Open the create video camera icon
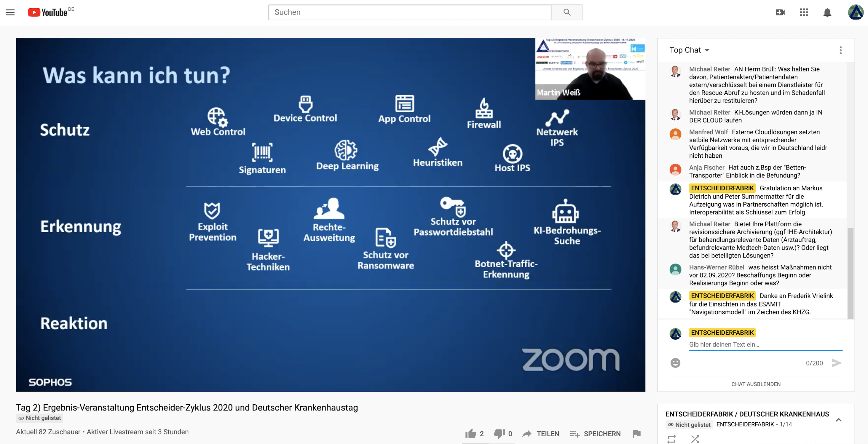This screenshot has width=868, height=444. click(780, 12)
